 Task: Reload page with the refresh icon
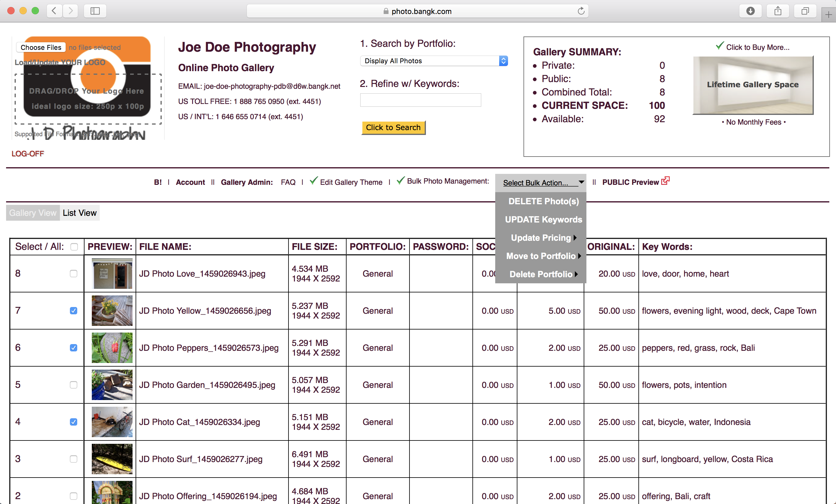coord(581,11)
